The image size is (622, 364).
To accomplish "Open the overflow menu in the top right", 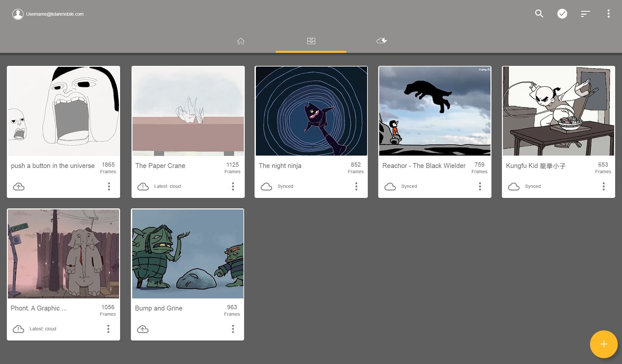I will 608,14.
